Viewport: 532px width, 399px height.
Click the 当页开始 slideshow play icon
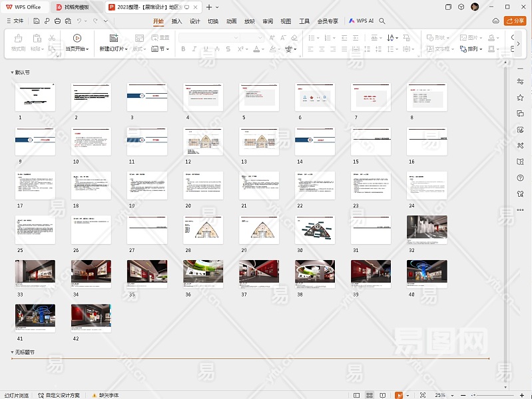[77, 39]
